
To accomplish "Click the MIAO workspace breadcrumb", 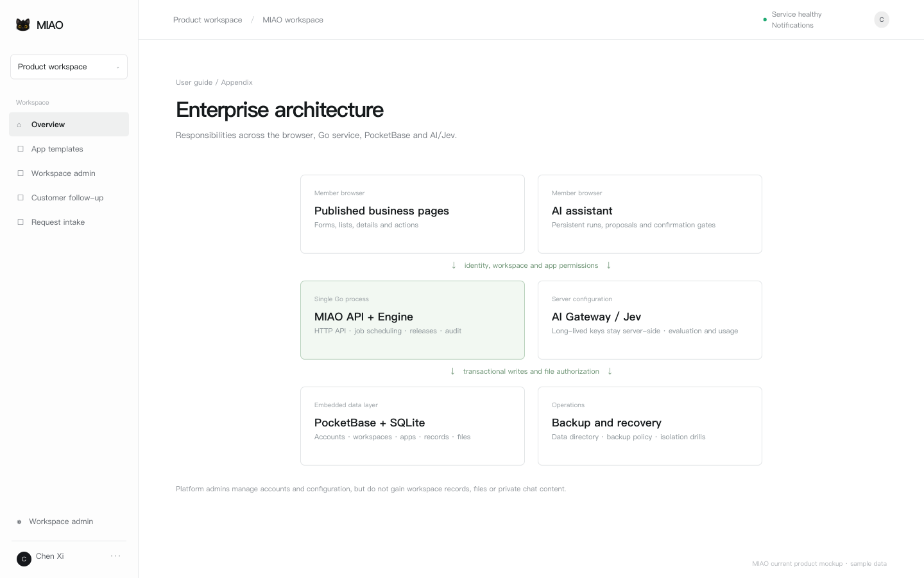I will (293, 20).
